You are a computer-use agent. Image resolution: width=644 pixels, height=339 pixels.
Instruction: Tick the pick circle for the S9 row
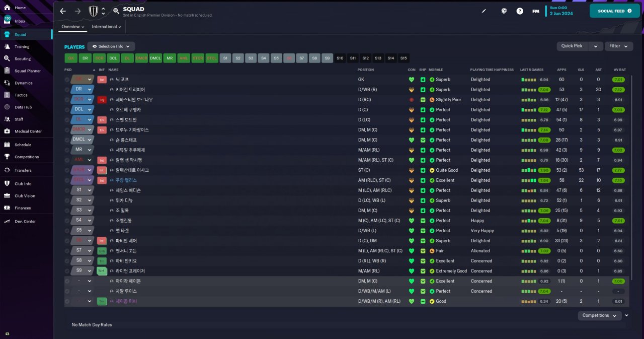coord(67,271)
